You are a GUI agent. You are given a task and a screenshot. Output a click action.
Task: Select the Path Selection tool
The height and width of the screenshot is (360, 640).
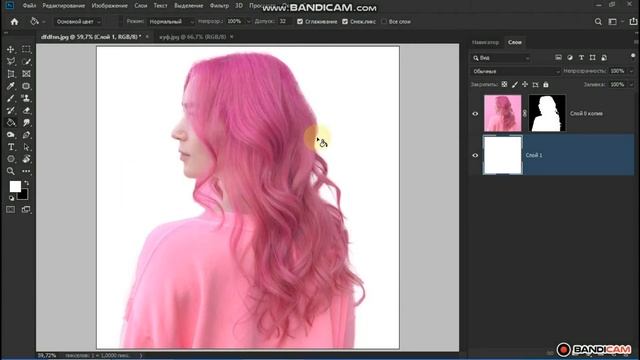point(26,147)
